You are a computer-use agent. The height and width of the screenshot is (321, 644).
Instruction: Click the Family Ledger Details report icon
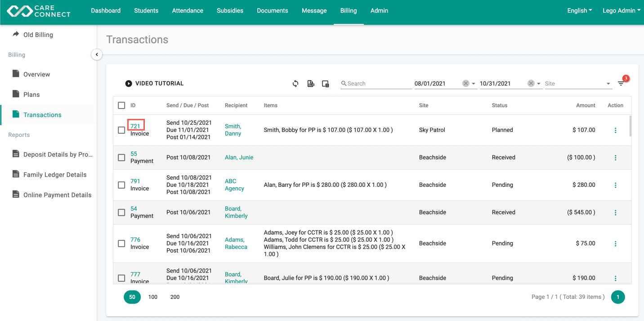(x=16, y=174)
